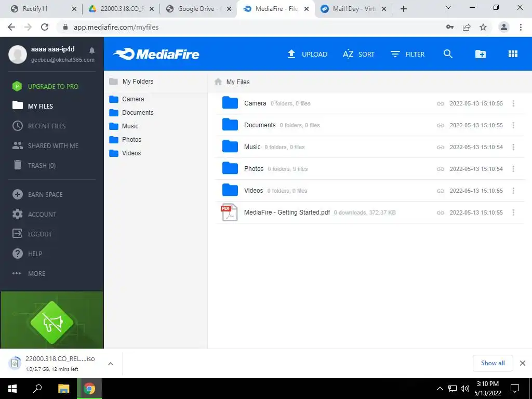532x399 pixels.
Task: Open options menu for Music row
Action: 513,147
